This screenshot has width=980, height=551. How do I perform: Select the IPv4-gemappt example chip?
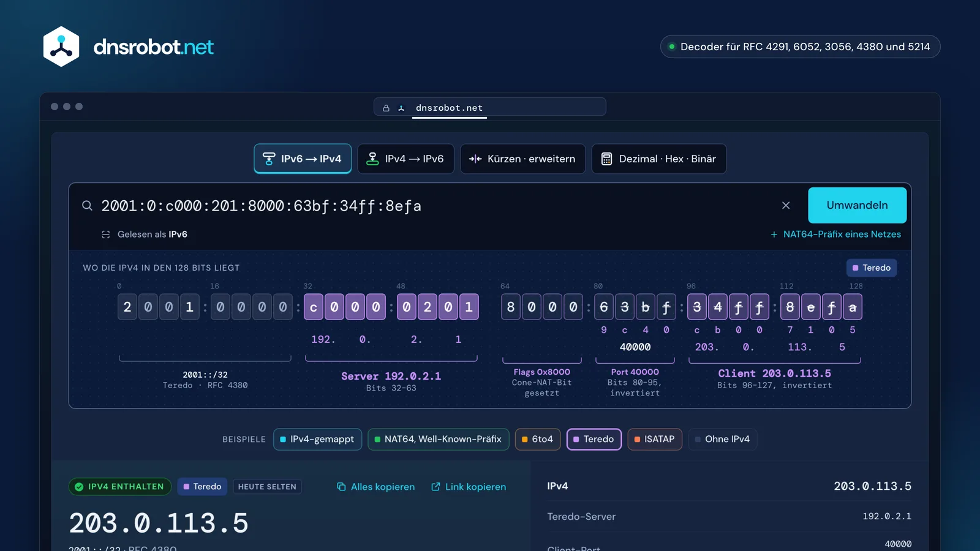point(317,439)
